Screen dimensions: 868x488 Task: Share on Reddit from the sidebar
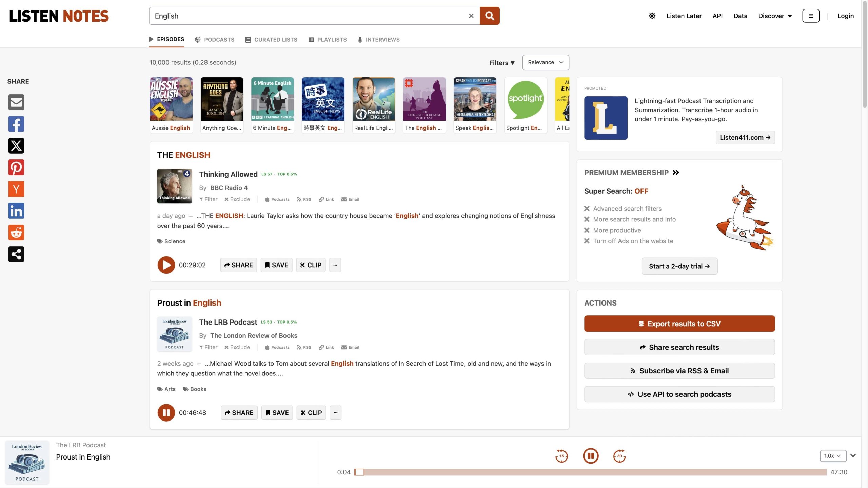(16, 233)
